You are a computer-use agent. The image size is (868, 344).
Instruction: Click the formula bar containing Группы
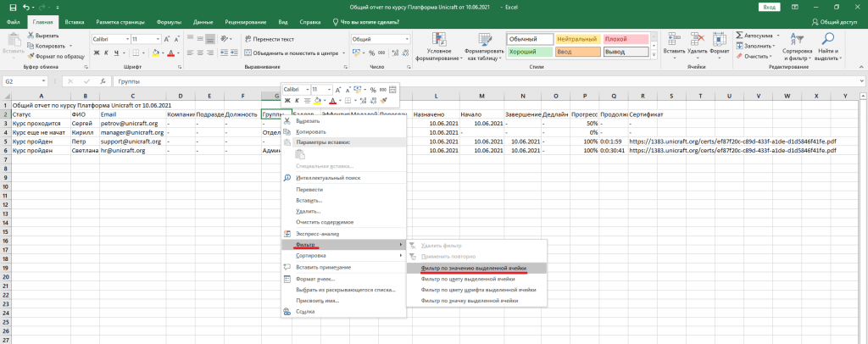487,81
